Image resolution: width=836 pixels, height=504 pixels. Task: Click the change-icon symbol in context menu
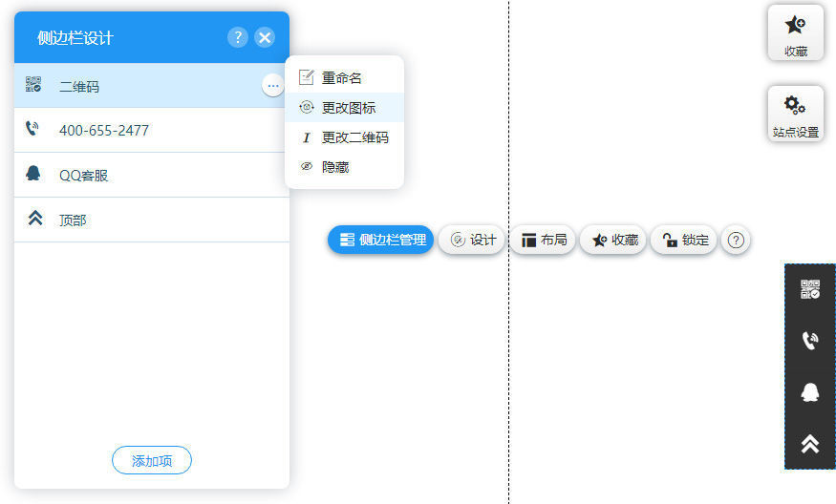tap(307, 107)
